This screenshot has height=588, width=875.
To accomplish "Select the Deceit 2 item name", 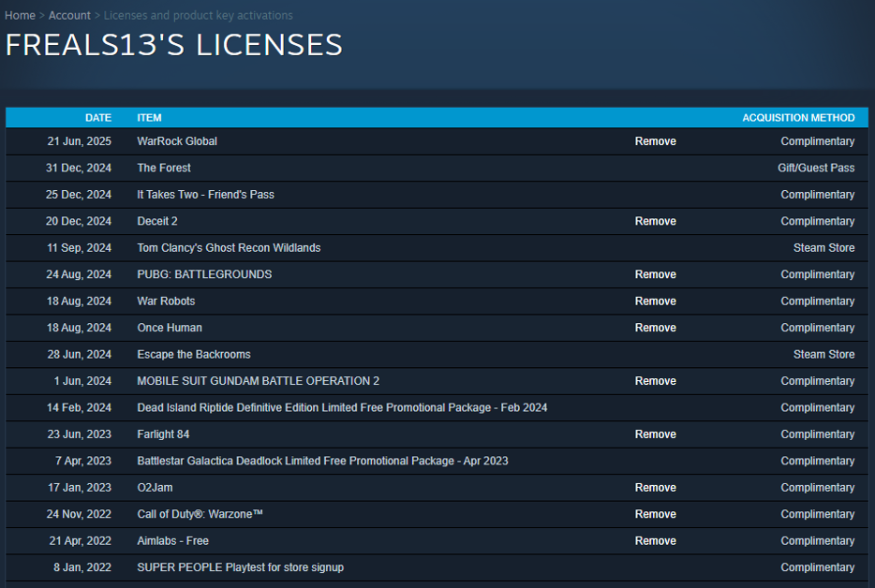I will (x=156, y=221).
